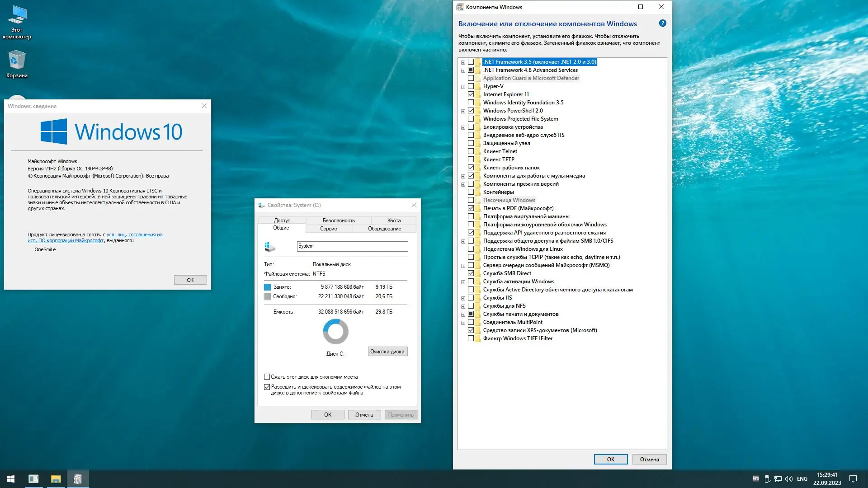Open the license terms link
This screenshot has height=488, width=868.
pyautogui.click(x=134, y=235)
